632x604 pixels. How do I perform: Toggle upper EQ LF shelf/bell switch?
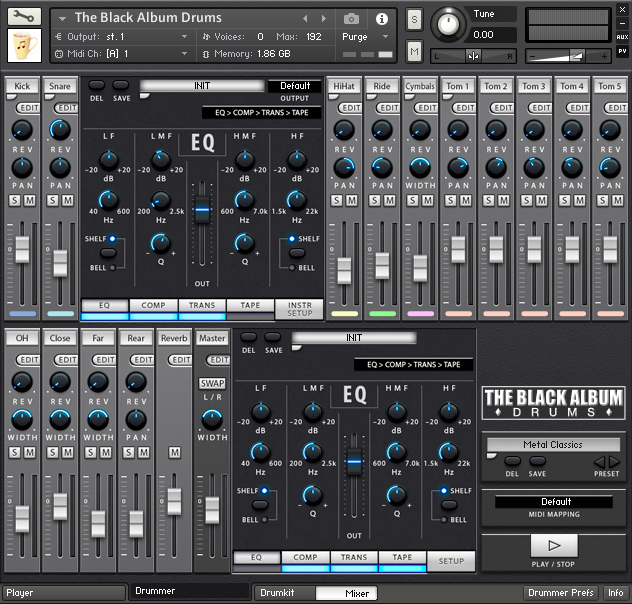pos(108,253)
